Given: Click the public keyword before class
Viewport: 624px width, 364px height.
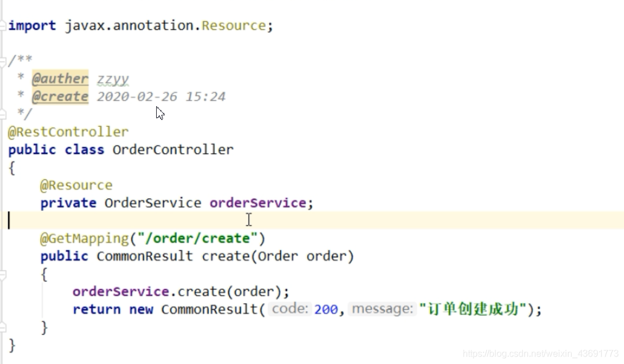Looking at the screenshot, I should pos(32,150).
